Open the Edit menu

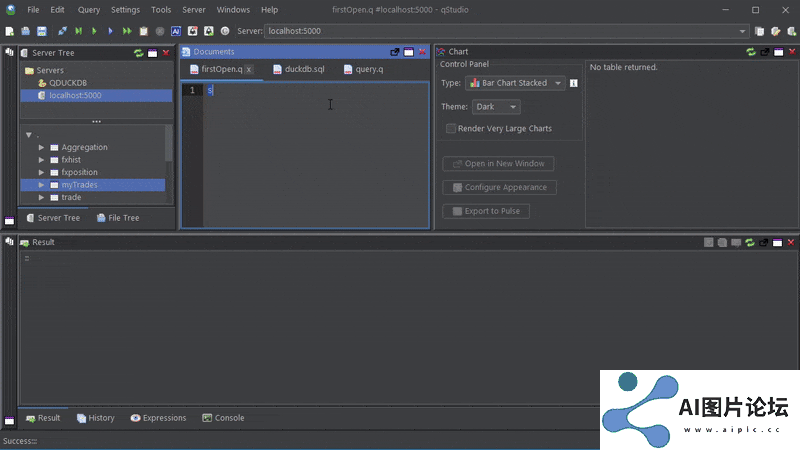click(58, 10)
